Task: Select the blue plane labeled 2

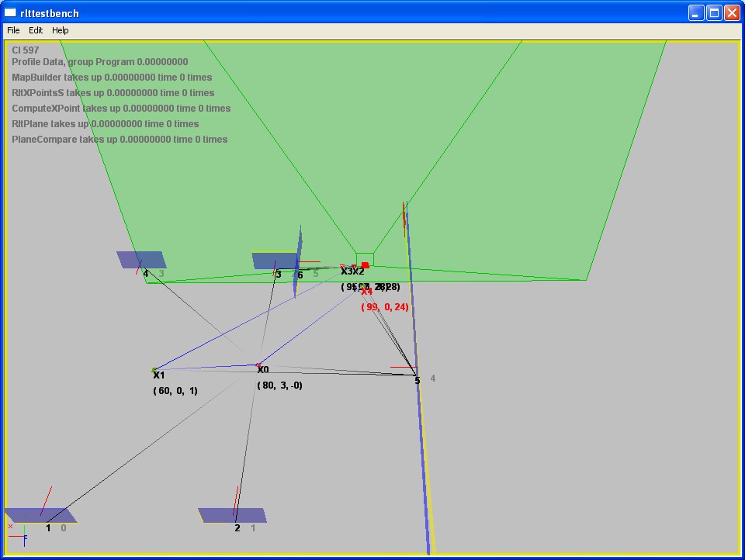Action: (232, 515)
